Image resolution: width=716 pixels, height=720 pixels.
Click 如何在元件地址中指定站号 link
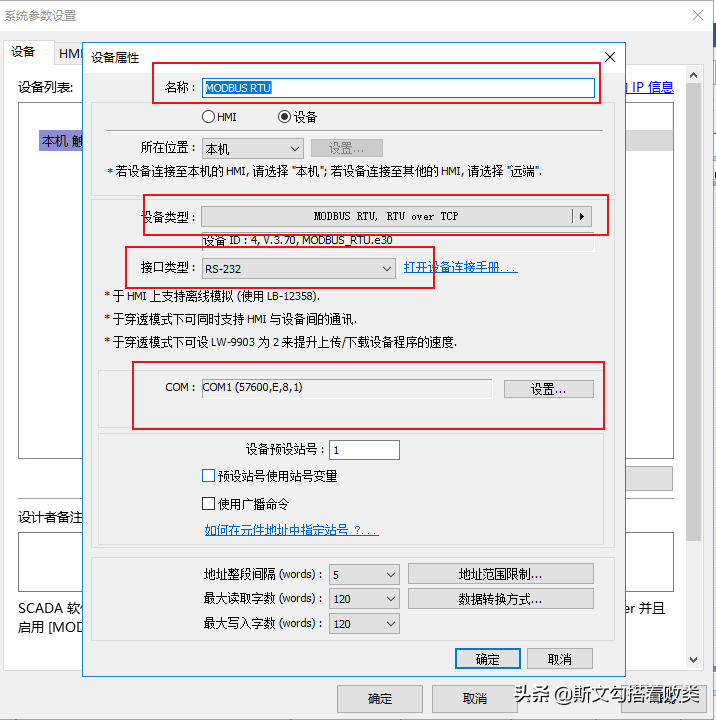(291, 530)
